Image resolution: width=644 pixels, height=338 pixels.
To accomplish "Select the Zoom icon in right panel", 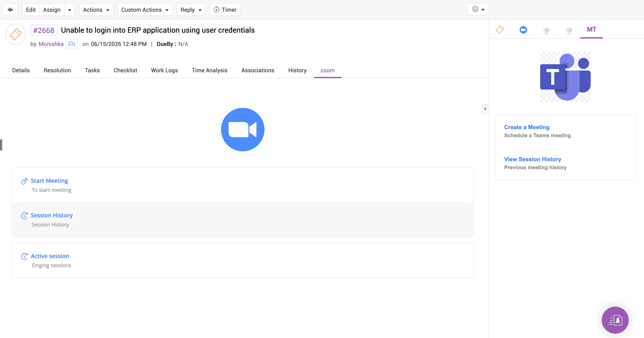I will tap(523, 30).
